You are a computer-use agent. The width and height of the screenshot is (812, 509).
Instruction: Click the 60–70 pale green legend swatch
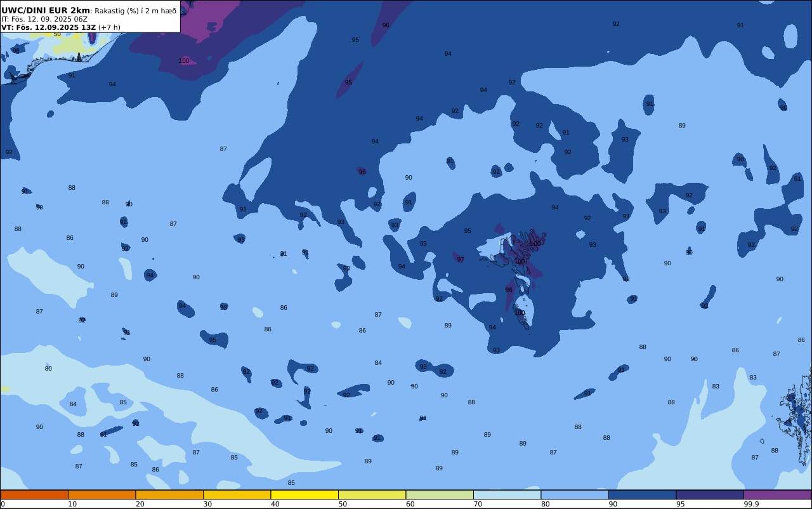pyautogui.click(x=440, y=494)
